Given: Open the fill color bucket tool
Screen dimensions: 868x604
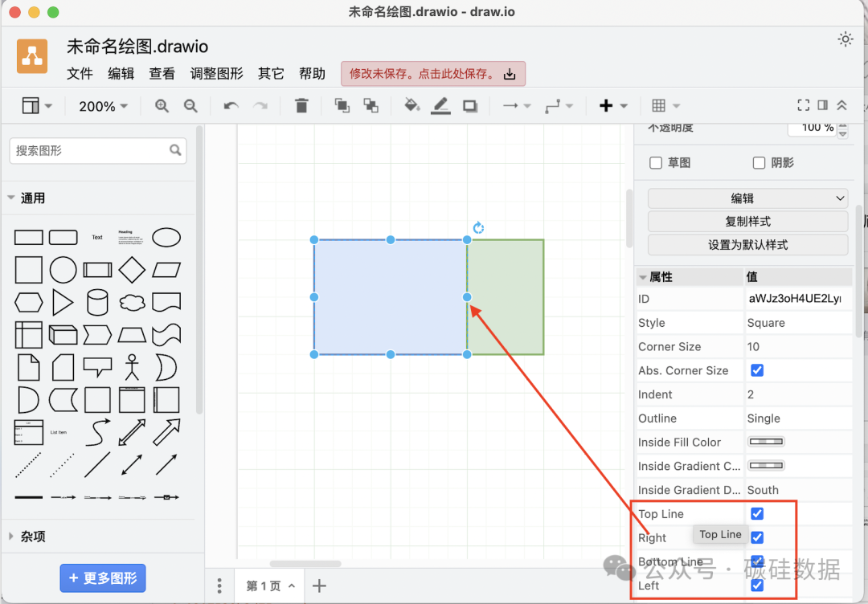Looking at the screenshot, I should tap(411, 106).
